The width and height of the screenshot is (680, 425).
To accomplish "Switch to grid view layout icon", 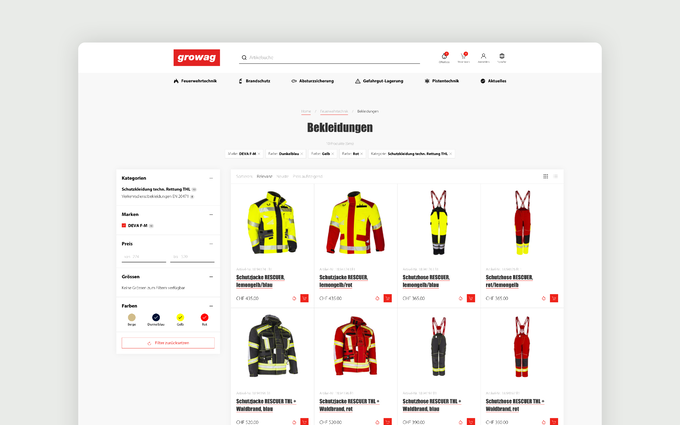I will [x=546, y=176].
